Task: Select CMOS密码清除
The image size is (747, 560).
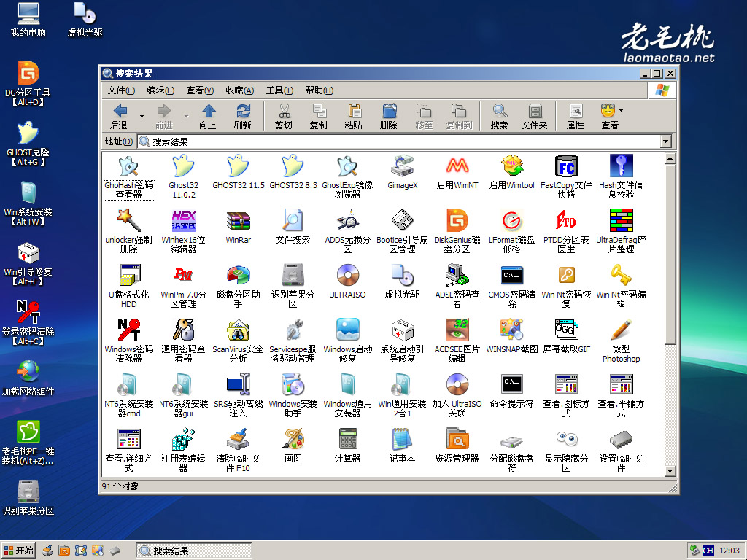Action: (x=511, y=286)
